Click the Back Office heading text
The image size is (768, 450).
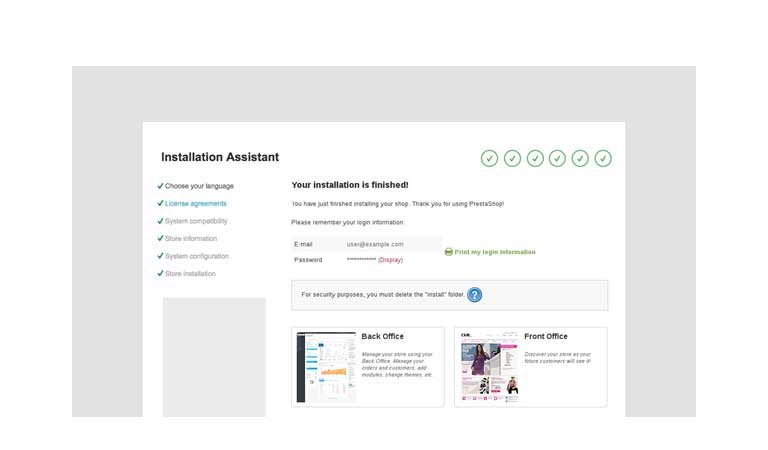383,337
